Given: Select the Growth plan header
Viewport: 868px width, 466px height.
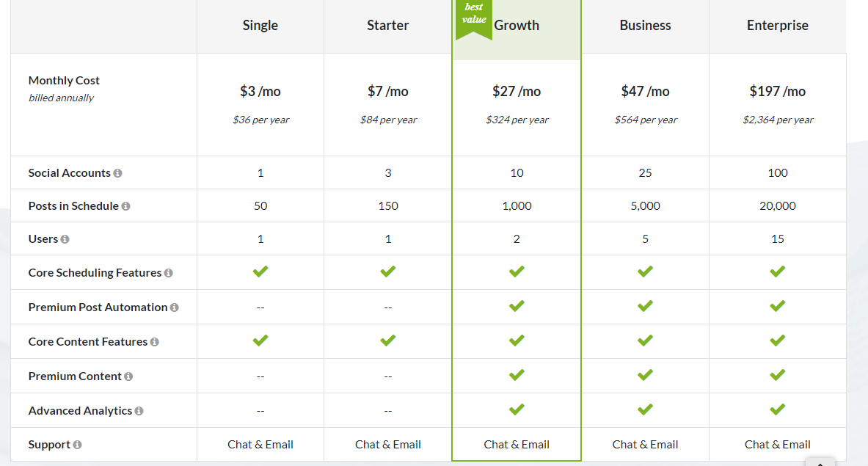Looking at the screenshot, I should [x=517, y=26].
